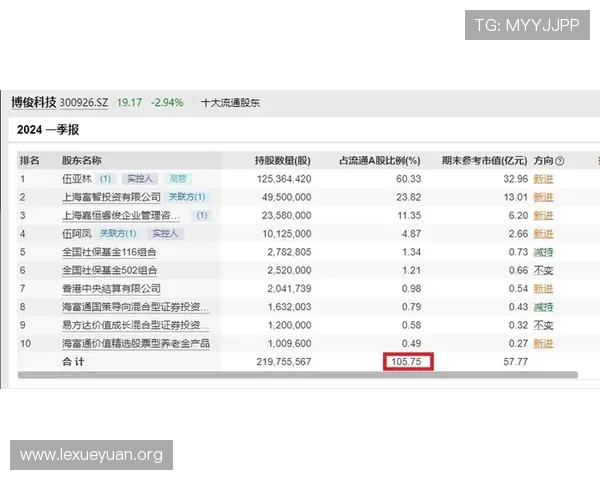Image resolution: width=600 pixels, height=480 pixels.
Task: Click market value cell 13.01
Action: (x=515, y=197)
